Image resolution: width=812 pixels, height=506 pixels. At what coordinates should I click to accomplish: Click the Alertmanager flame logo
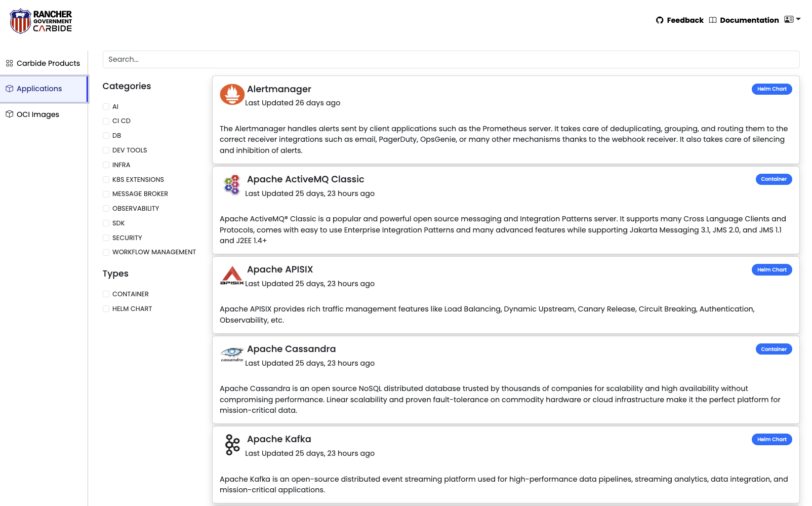click(x=232, y=95)
